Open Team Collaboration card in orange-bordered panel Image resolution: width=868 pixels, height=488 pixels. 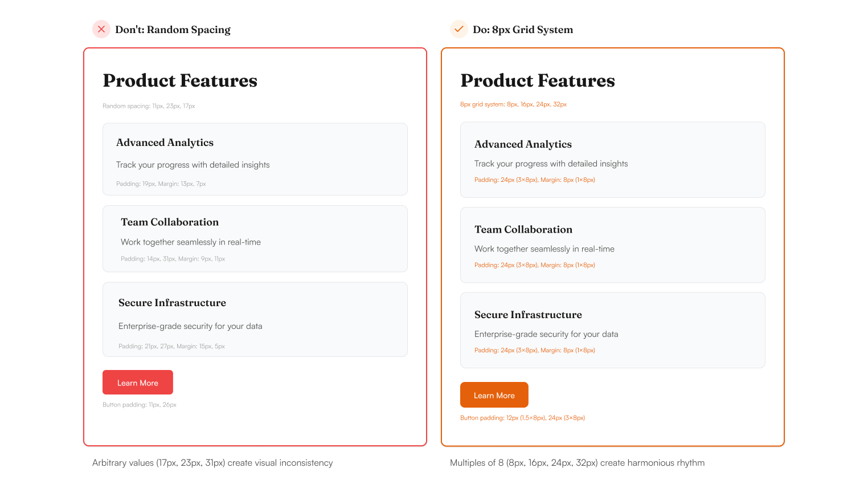click(x=612, y=245)
